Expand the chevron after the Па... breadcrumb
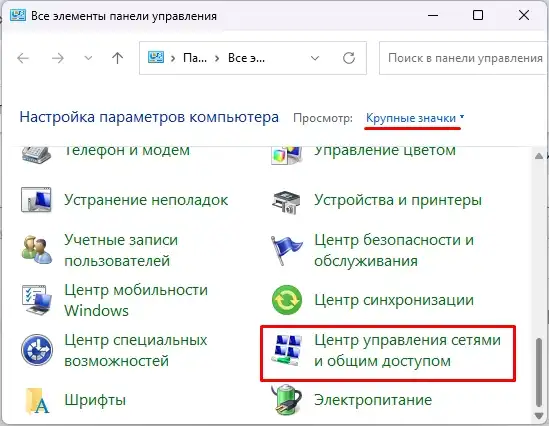 (217, 58)
